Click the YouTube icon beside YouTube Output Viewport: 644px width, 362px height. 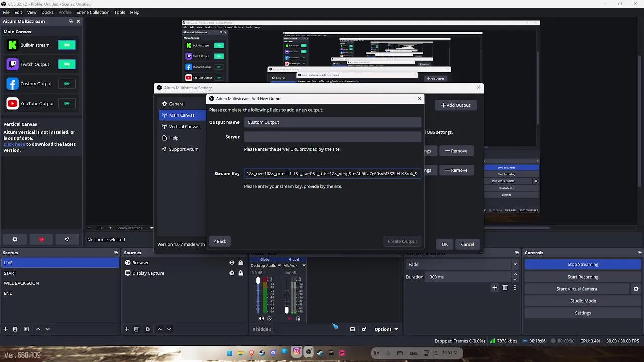12,104
